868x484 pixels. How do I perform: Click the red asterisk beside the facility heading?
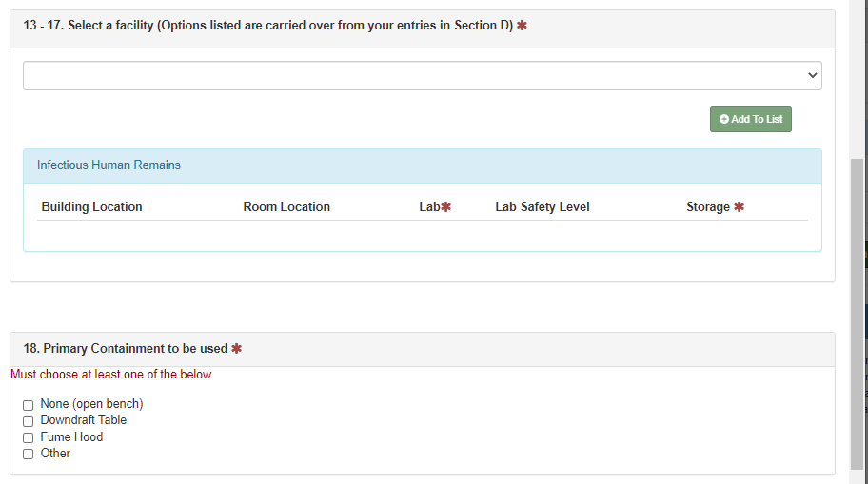click(x=522, y=26)
